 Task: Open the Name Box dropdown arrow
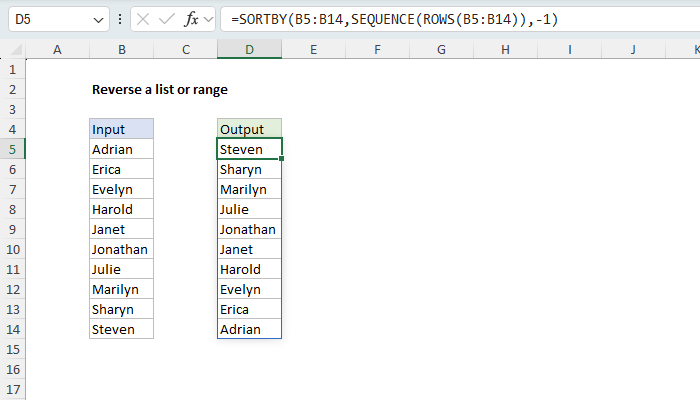coord(98,20)
